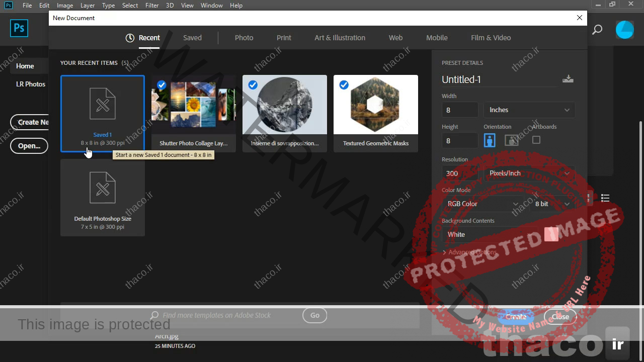Open the File menu
644x362 pixels.
click(27, 5)
